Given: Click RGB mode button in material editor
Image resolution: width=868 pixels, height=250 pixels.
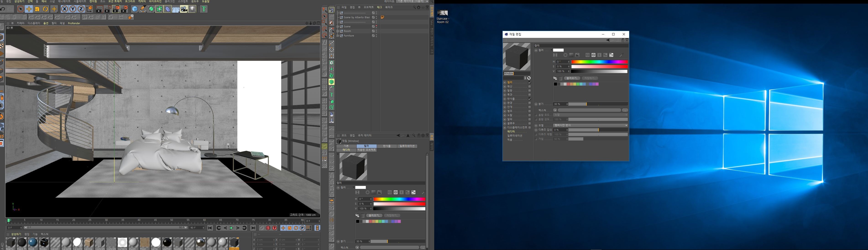Looking at the screenshot, I should 587,55.
